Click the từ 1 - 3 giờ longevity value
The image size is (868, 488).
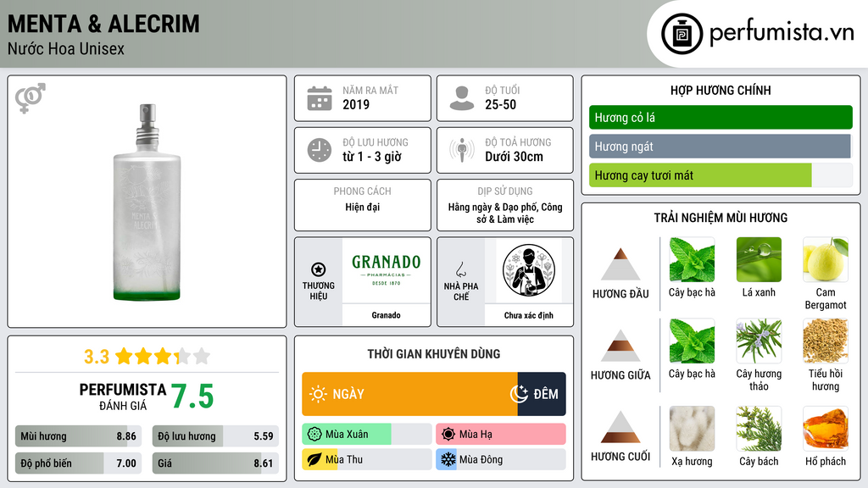pos(372,157)
